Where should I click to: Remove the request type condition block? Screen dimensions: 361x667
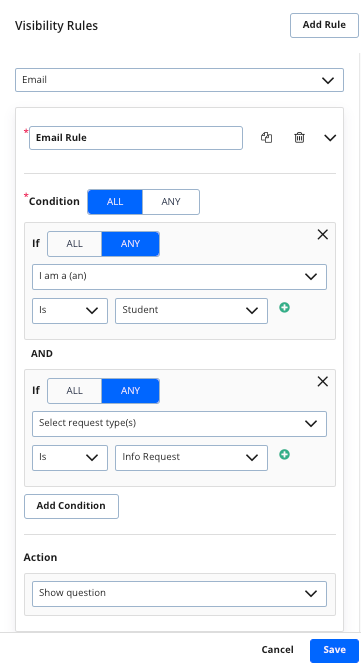323,382
